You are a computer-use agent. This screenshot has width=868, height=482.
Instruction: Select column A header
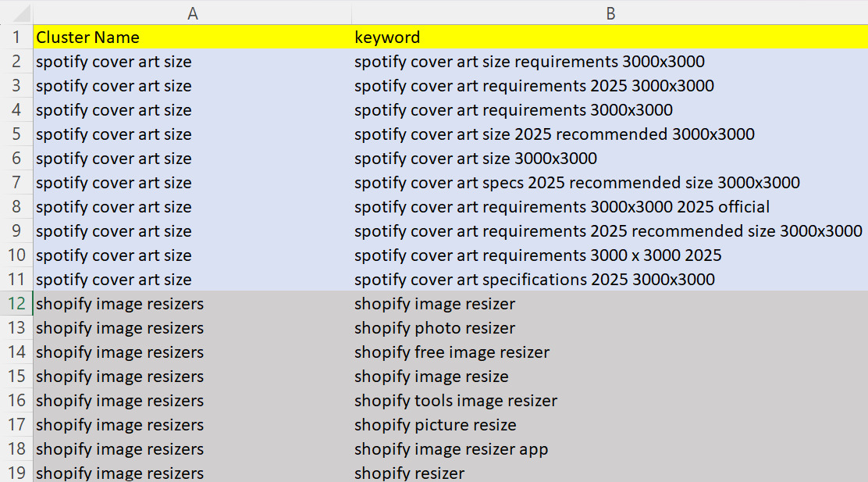(x=192, y=12)
